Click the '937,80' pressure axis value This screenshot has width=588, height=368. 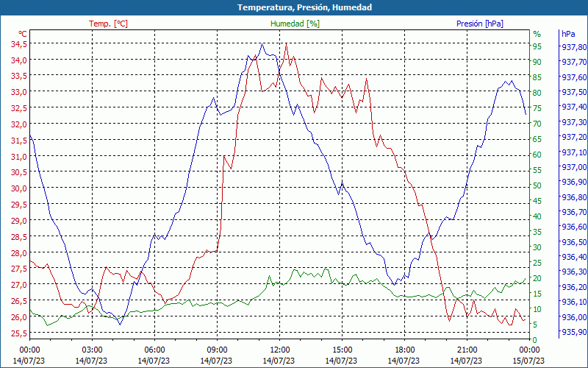574,47
